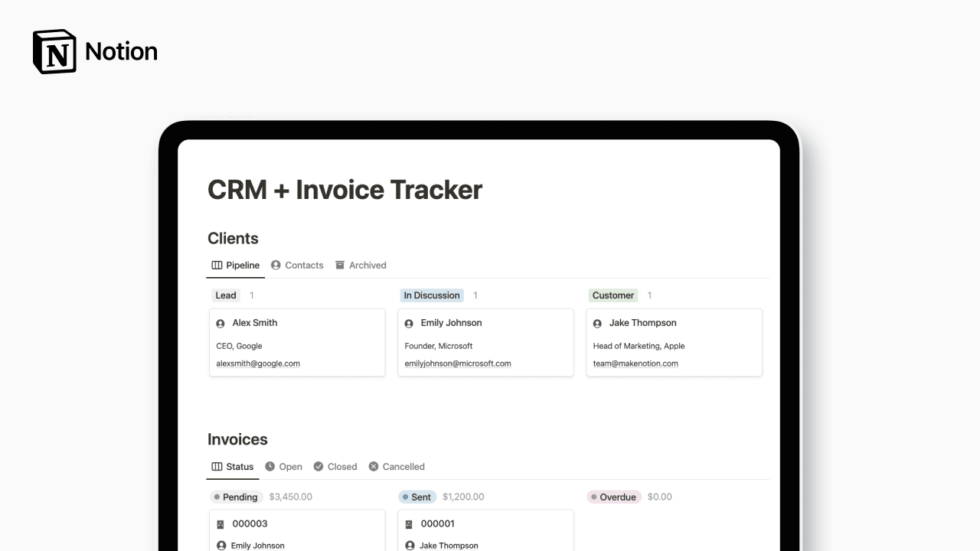Click the Notion logo in the top corner

(54, 51)
